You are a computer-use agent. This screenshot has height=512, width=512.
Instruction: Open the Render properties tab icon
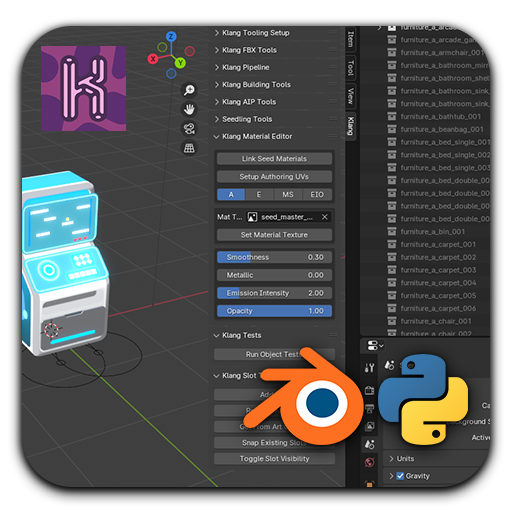[x=369, y=390]
